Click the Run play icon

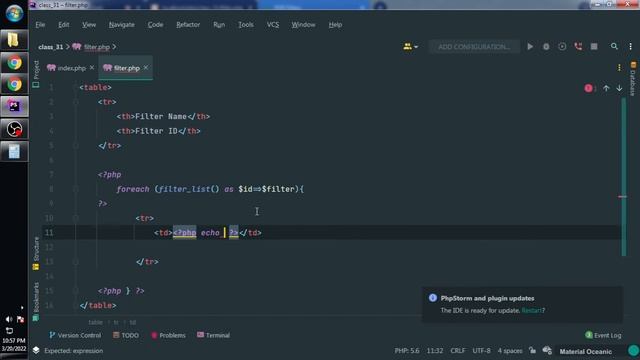530,47
